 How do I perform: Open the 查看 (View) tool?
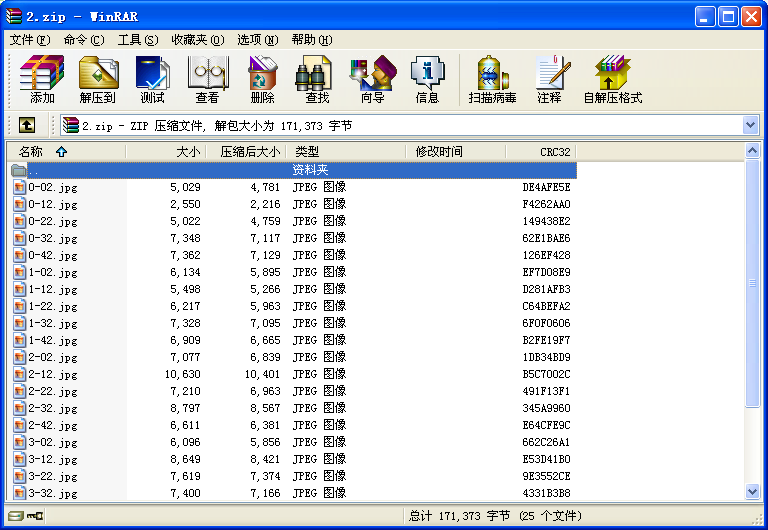(207, 80)
